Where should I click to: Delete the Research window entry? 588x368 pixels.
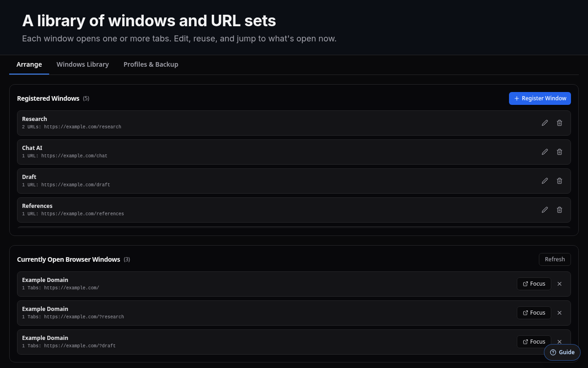[x=560, y=123]
